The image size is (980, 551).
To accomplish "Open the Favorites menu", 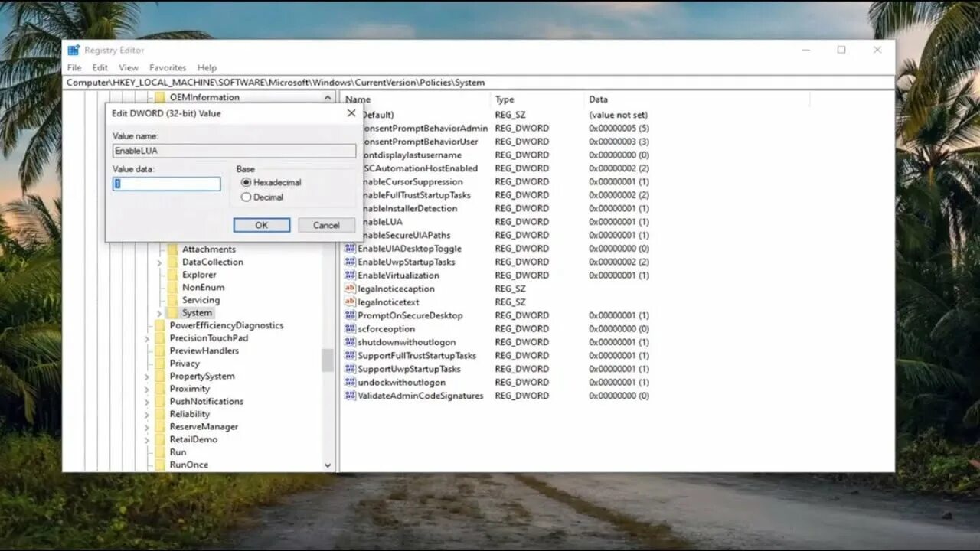I will point(168,67).
